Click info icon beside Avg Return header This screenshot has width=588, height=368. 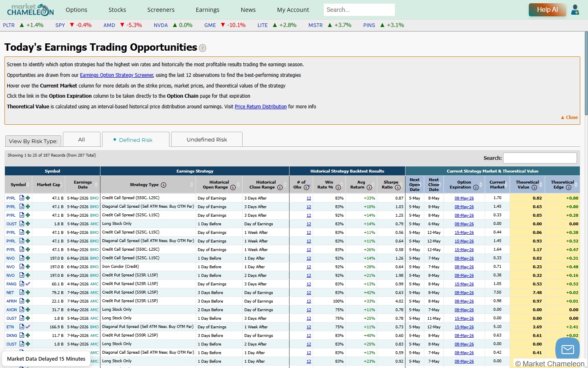click(369, 188)
